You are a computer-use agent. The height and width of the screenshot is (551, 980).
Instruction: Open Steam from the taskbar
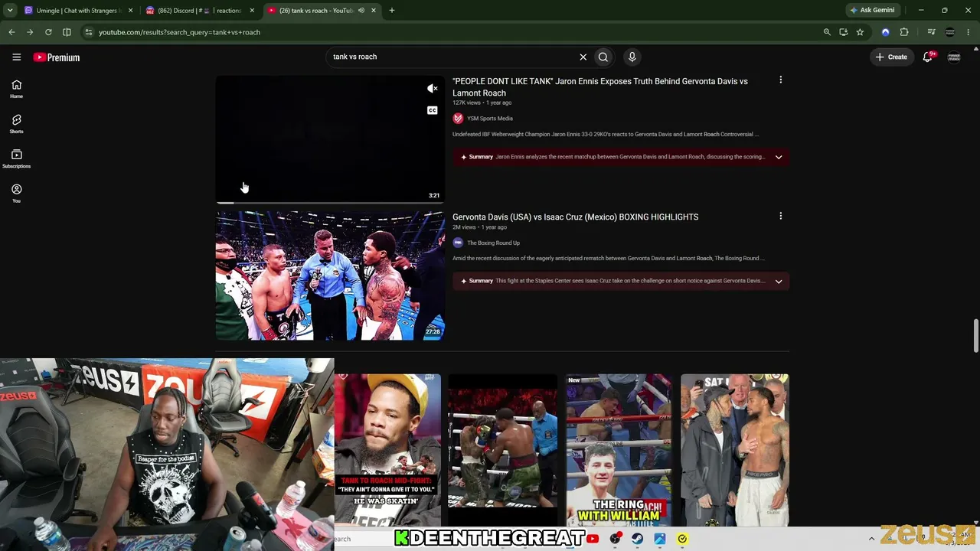[637, 539]
